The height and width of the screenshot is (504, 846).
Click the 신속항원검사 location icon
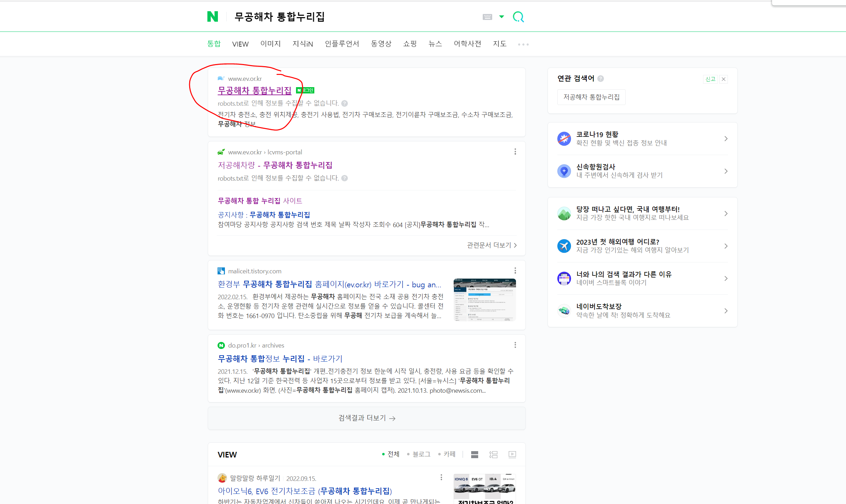pos(564,171)
